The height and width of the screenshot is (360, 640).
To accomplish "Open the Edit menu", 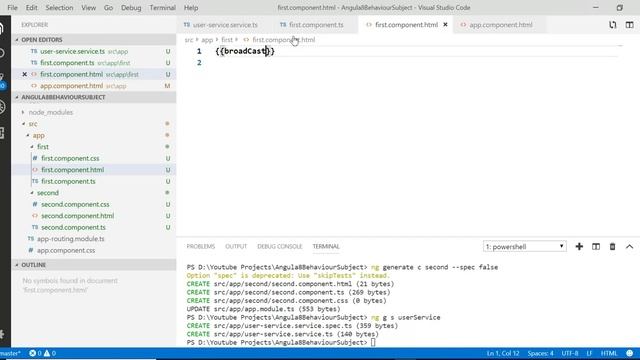I will 31,8.
